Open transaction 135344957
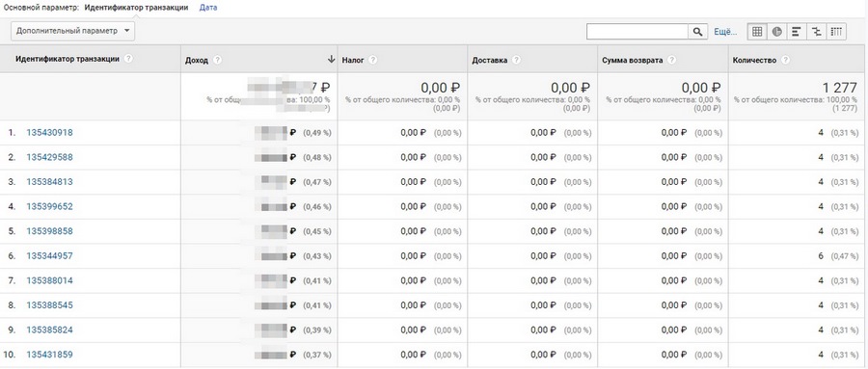This screenshot has height=369, width=868. (49, 256)
